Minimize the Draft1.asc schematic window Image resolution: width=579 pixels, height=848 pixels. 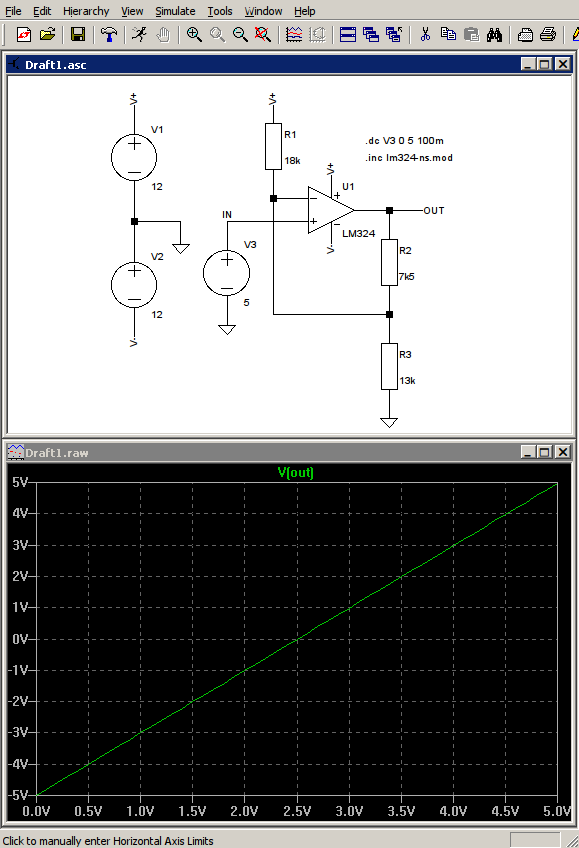pos(529,64)
